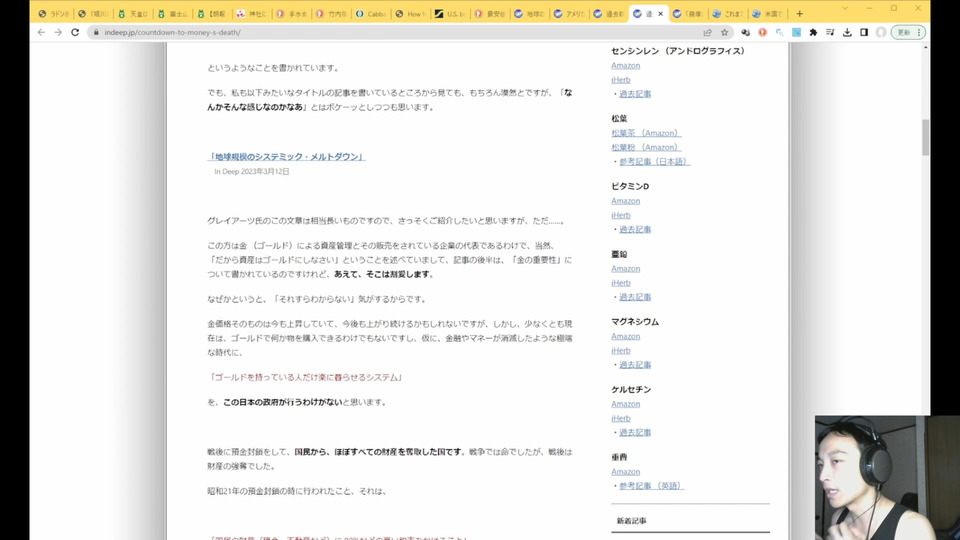Open iHerb link under ケルセチン

[620, 418]
